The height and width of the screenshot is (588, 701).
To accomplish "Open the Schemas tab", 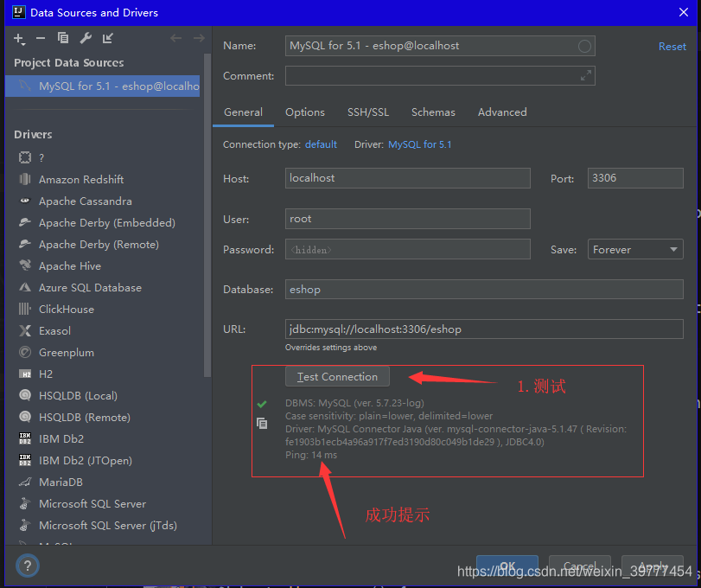I will (433, 112).
